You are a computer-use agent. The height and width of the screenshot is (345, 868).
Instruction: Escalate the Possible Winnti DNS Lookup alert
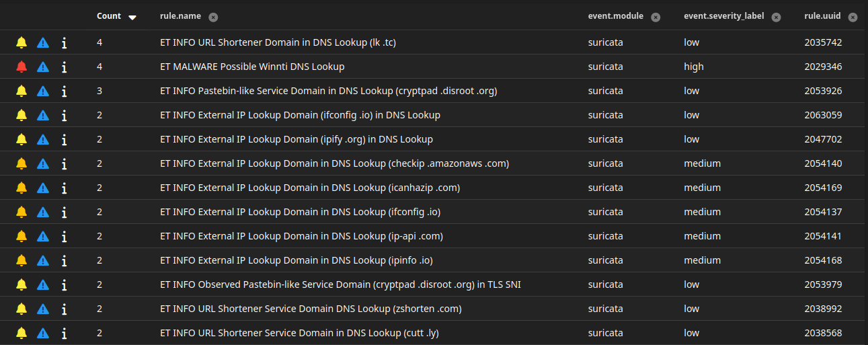43,67
